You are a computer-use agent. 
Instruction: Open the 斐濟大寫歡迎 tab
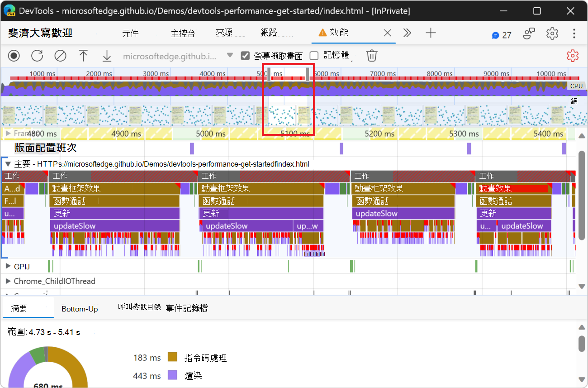[40, 33]
